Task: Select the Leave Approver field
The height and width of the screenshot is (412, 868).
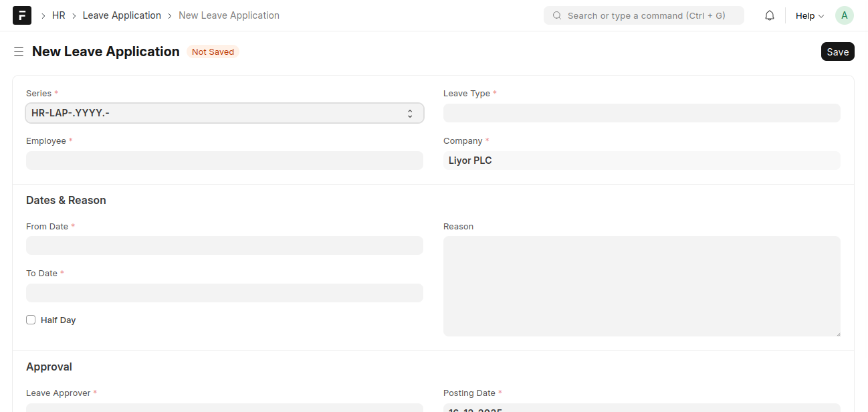Action: click(224, 409)
